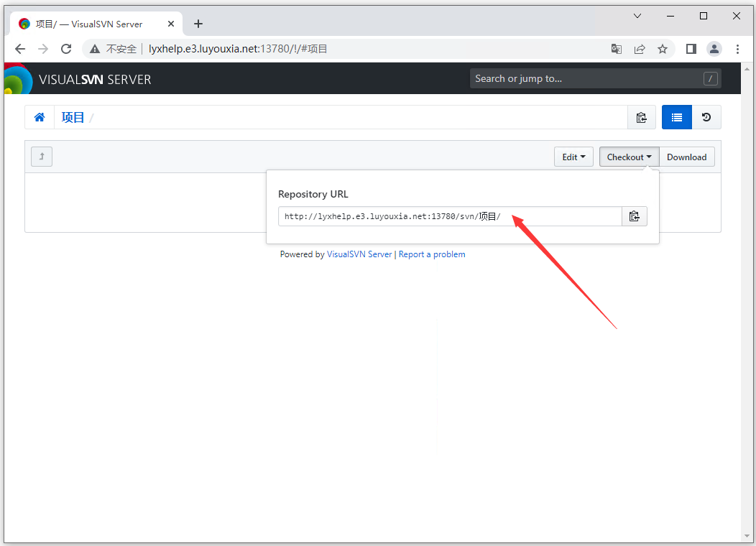
Task: Toggle the browser side panel
Action: pyautogui.click(x=691, y=49)
